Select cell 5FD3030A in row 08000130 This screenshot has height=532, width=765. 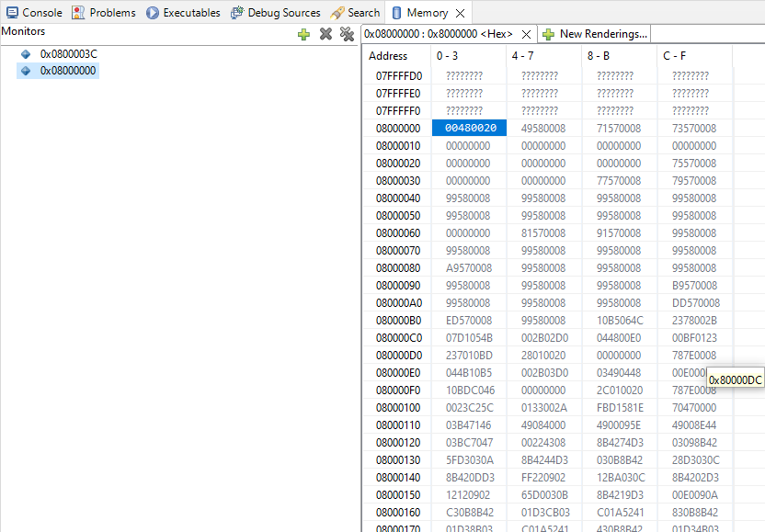[470, 460]
